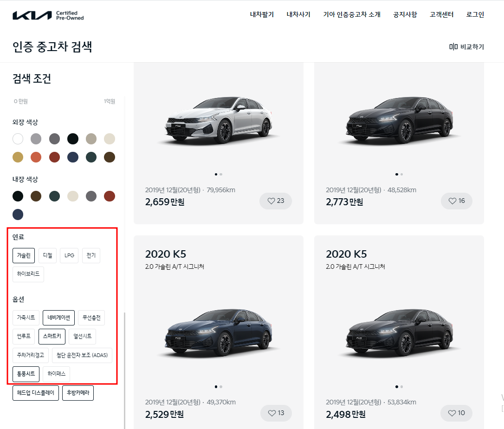Click black K5 image priced 2,773만원

coord(399,120)
